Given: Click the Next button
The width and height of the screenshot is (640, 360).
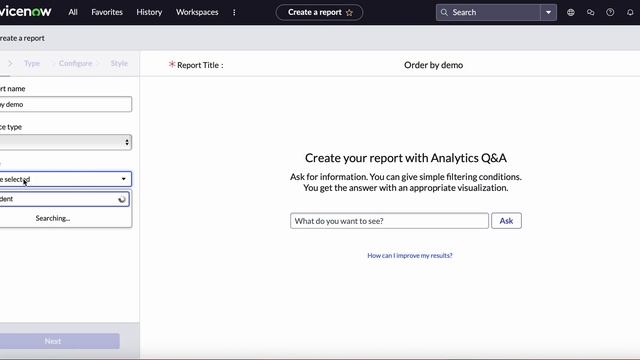Looking at the screenshot, I should click(x=60, y=341).
